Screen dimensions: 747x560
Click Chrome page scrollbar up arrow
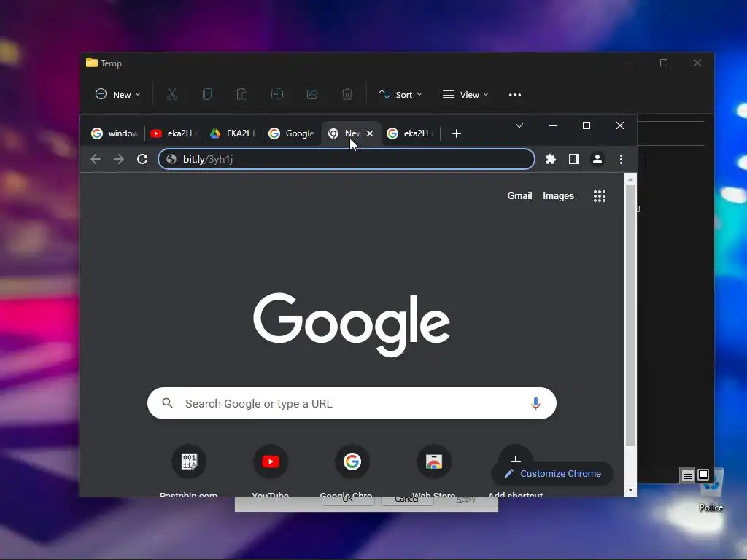(x=630, y=179)
